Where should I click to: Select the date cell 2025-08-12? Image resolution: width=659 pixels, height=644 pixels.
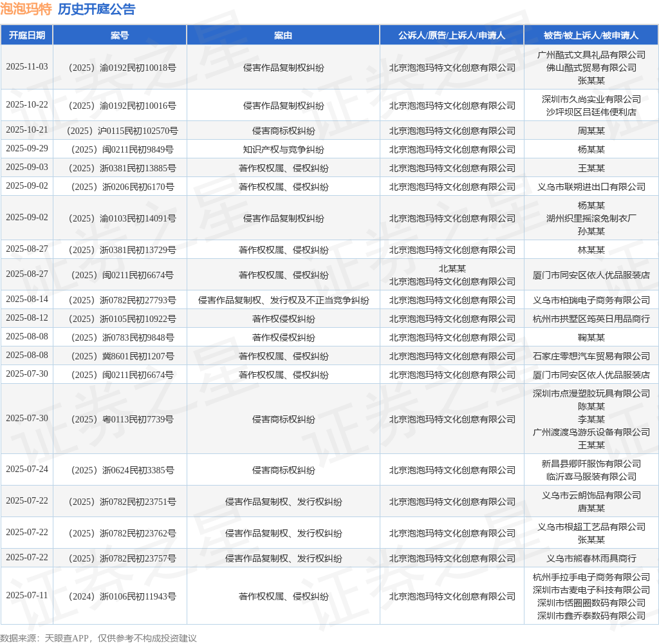[x=27, y=318]
